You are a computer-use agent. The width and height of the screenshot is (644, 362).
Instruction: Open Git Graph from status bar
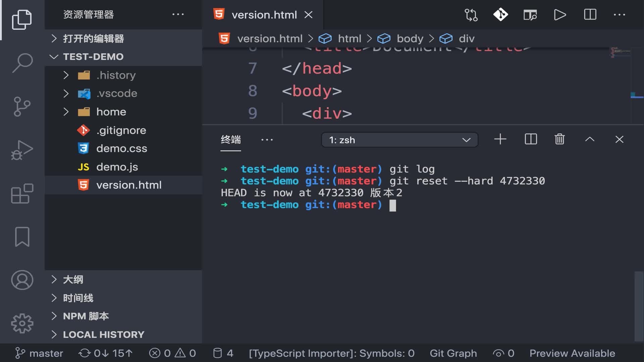coord(453,353)
